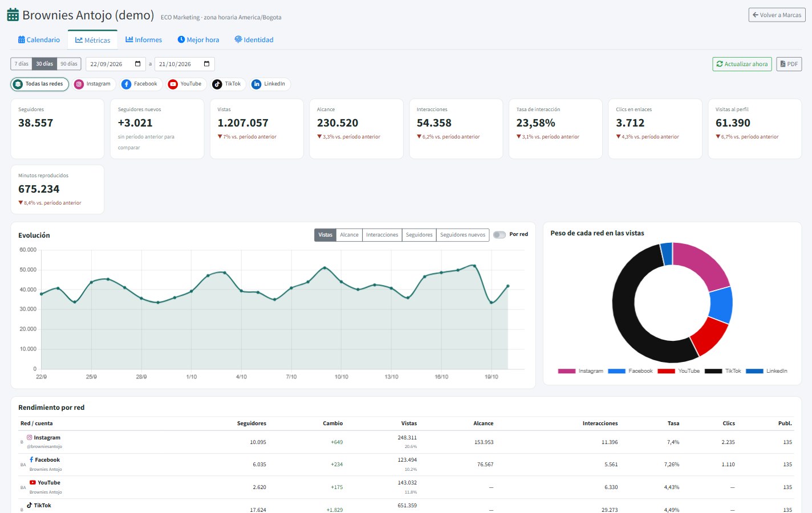The image size is (812, 513).
Task: Toggle the TikTok legend swatch in donut chart
Action: (x=713, y=371)
